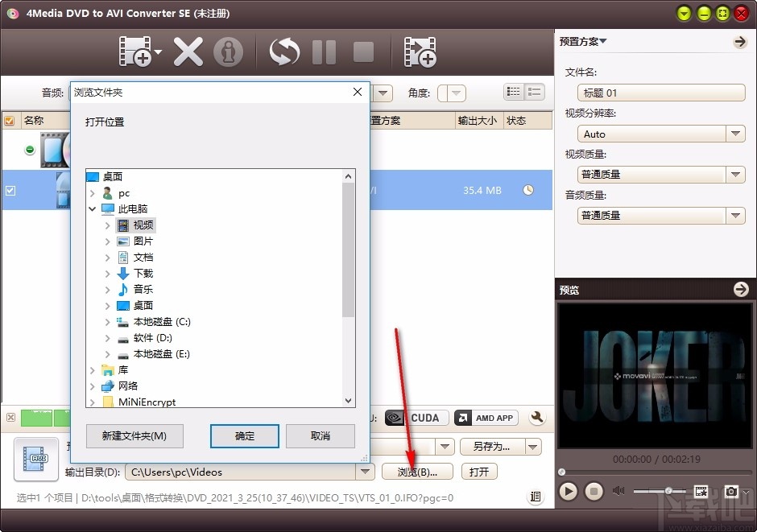
Task: Click the Pause conversion toolbar icon
Action: pos(324,52)
